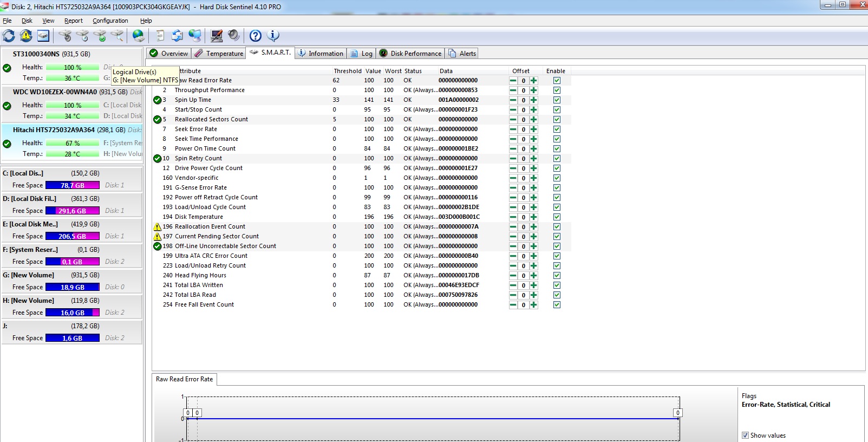Click the disk icon with magnifying glass
The height and width of the screenshot is (442, 868).
(117, 36)
